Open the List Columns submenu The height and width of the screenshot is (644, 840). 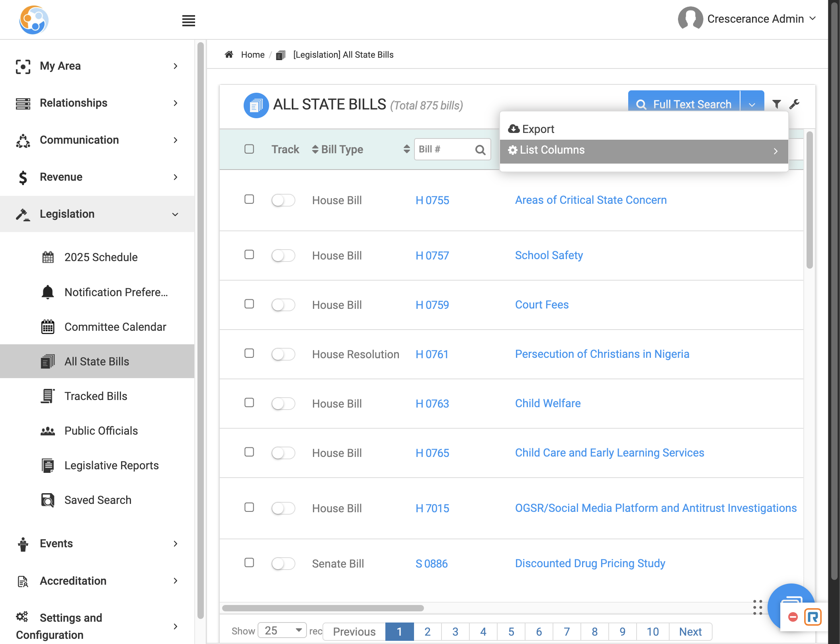644,150
